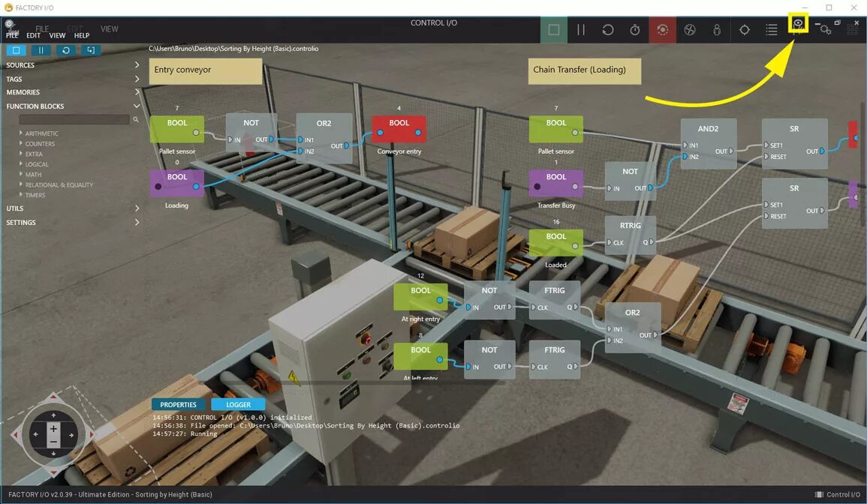Click the Control I/O status bar entry
Viewport: 867px width, 504px height.
(838, 494)
